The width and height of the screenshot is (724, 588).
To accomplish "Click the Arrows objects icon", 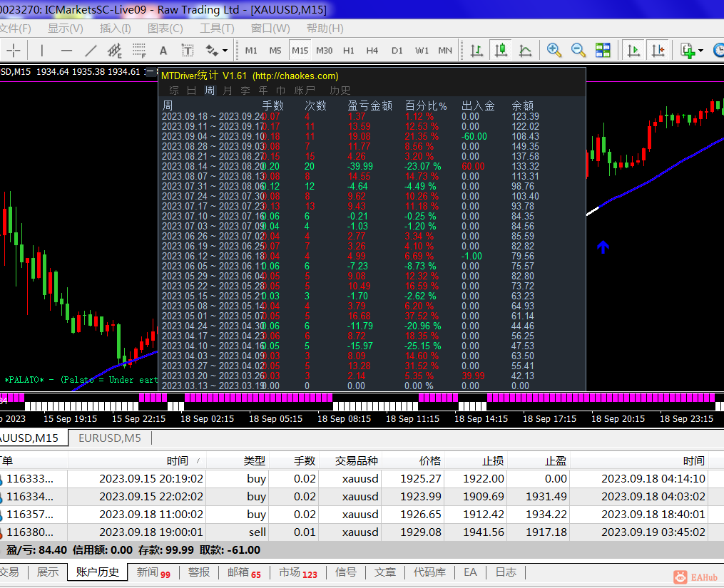I will (211, 51).
